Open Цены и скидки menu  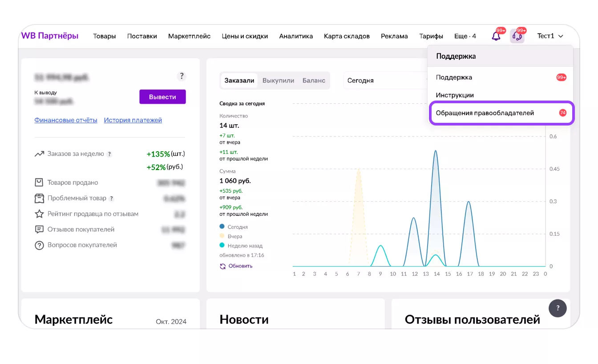pyautogui.click(x=245, y=36)
